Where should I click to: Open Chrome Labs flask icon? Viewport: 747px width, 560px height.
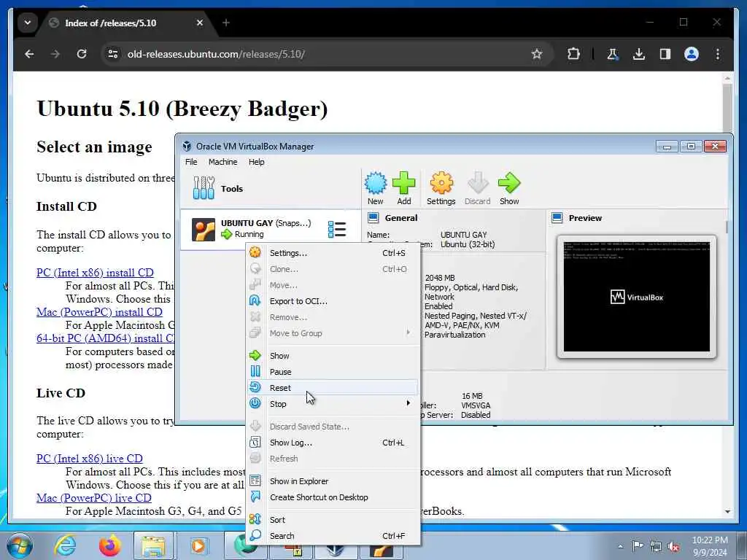pyautogui.click(x=613, y=54)
